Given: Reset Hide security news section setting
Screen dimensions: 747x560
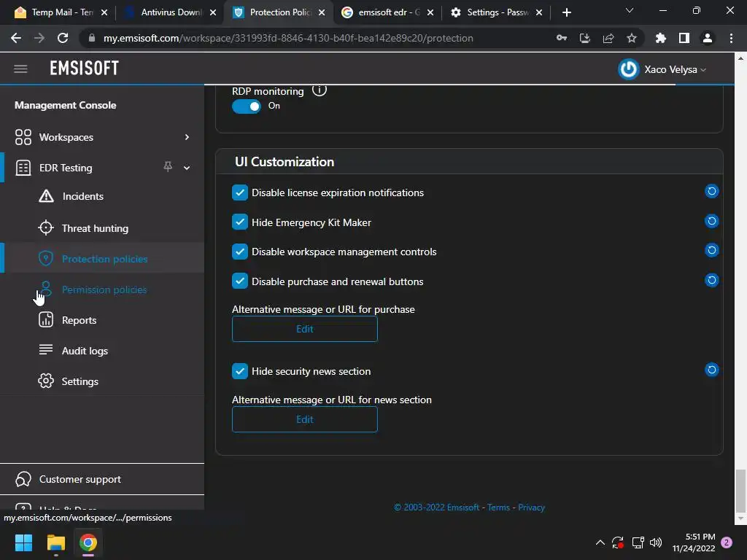Looking at the screenshot, I should pyautogui.click(x=712, y=370).
